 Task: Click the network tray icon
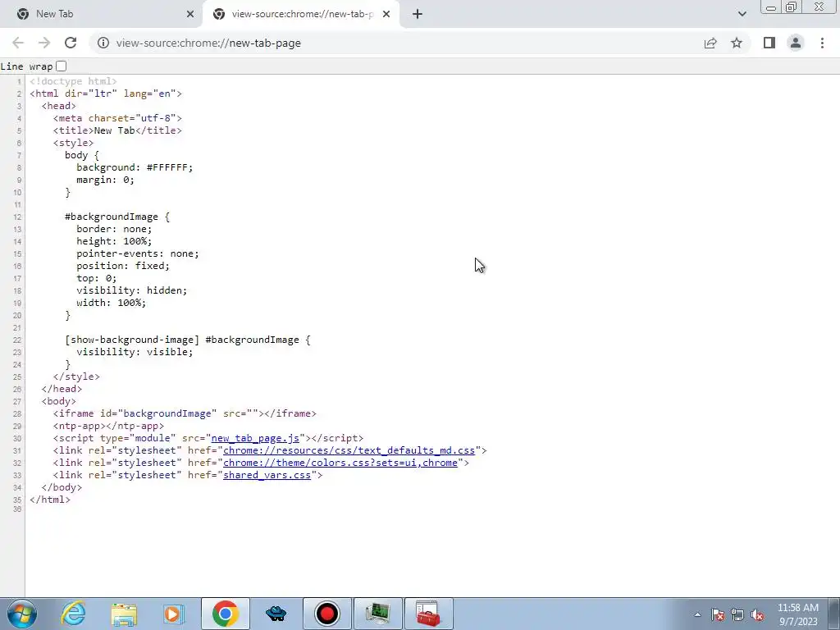coord(737,615)
